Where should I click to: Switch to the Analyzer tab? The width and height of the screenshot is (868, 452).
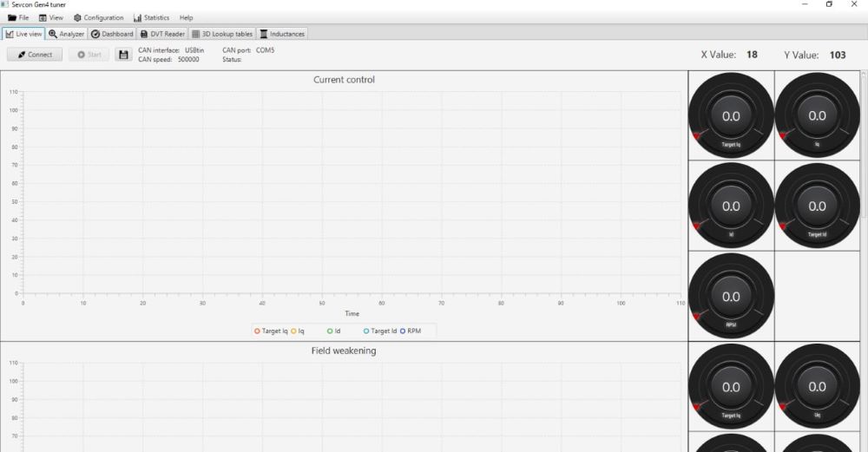tap(67, 34)
